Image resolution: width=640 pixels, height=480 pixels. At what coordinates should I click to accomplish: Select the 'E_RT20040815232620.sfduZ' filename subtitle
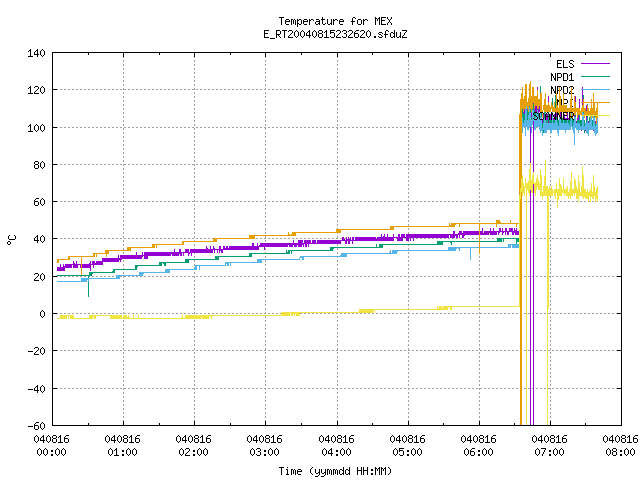(x=335, y=34)
